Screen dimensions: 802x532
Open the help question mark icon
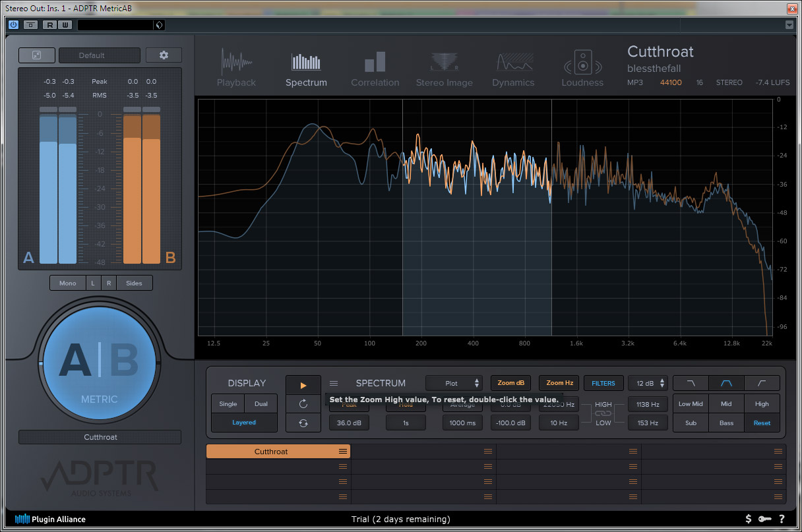(782, 519)
